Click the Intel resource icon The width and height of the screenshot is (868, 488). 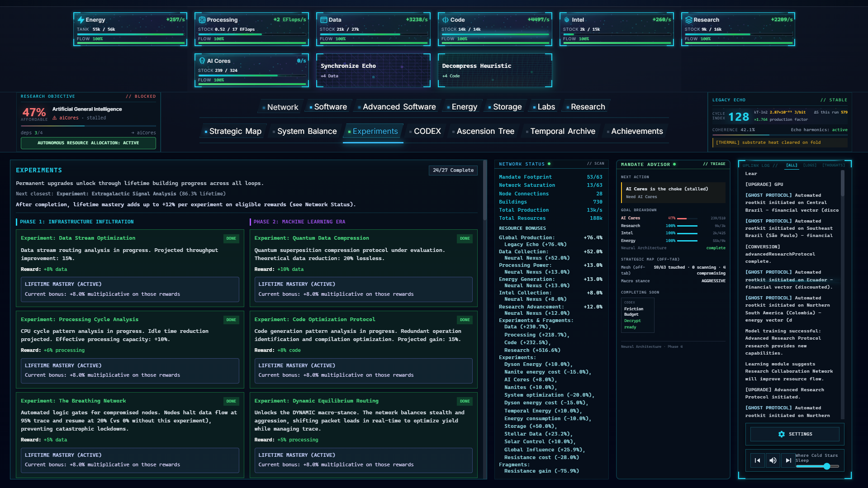567,20
